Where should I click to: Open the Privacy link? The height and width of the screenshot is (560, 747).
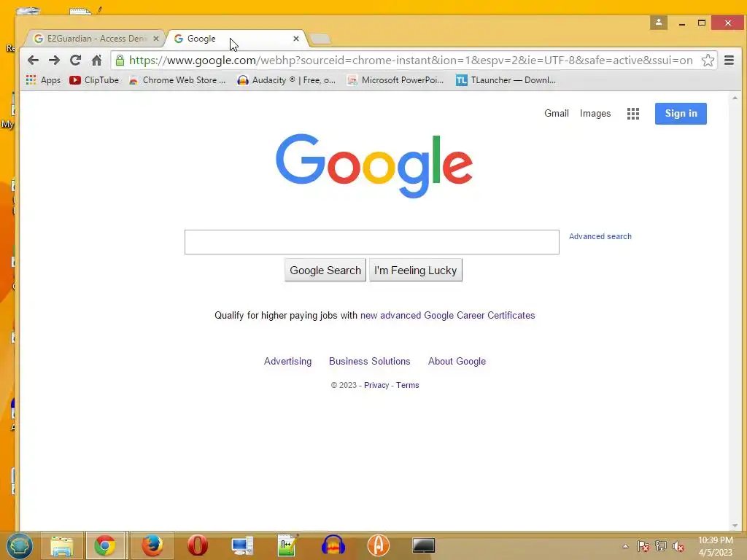[x=376, y=385]
